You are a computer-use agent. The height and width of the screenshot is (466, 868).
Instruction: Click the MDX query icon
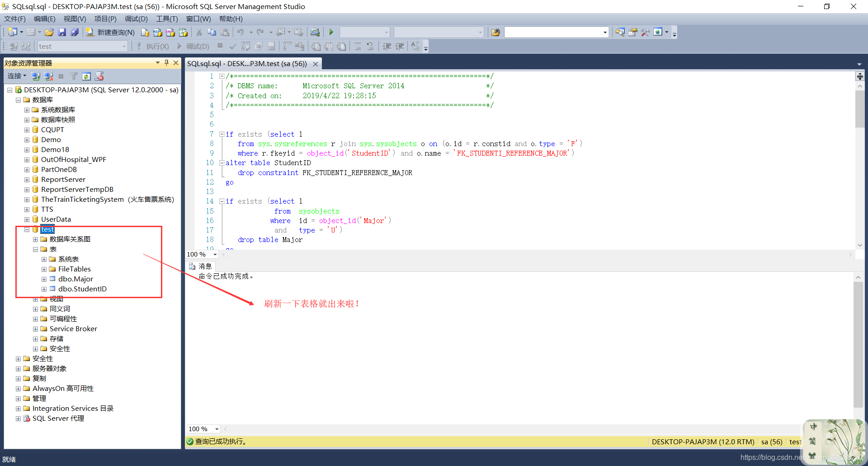[x=158, y=32]
